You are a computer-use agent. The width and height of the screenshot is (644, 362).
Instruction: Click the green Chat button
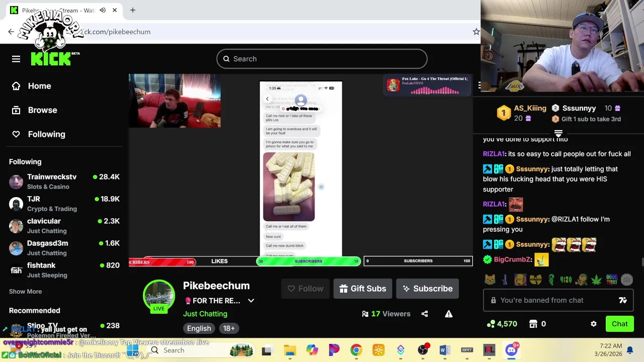620,324
